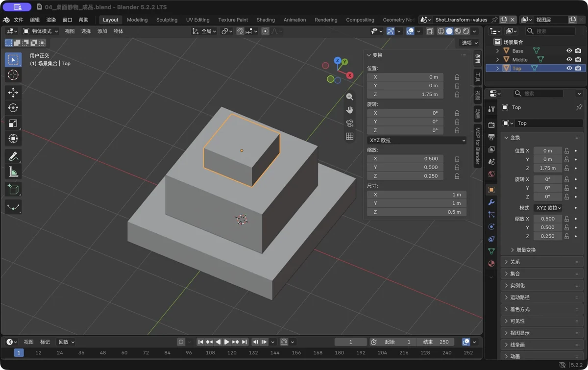
Task: Switch perspective/orthographic with the grid icon
Action: (x=349, y=136)
